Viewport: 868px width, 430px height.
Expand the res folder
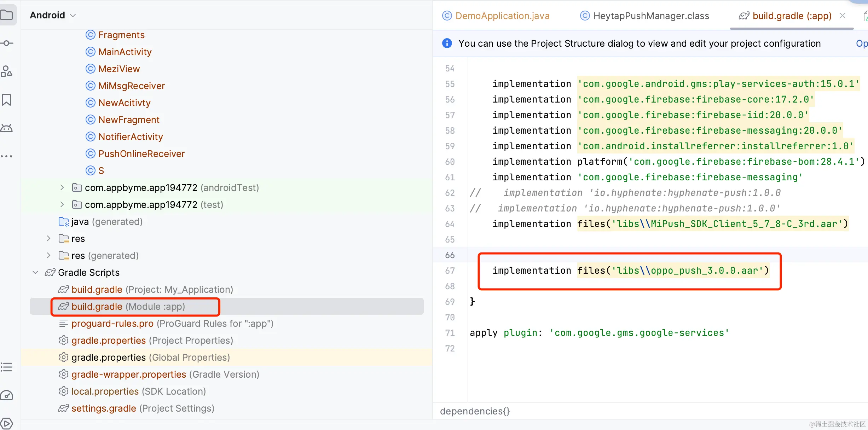(48, 239)
